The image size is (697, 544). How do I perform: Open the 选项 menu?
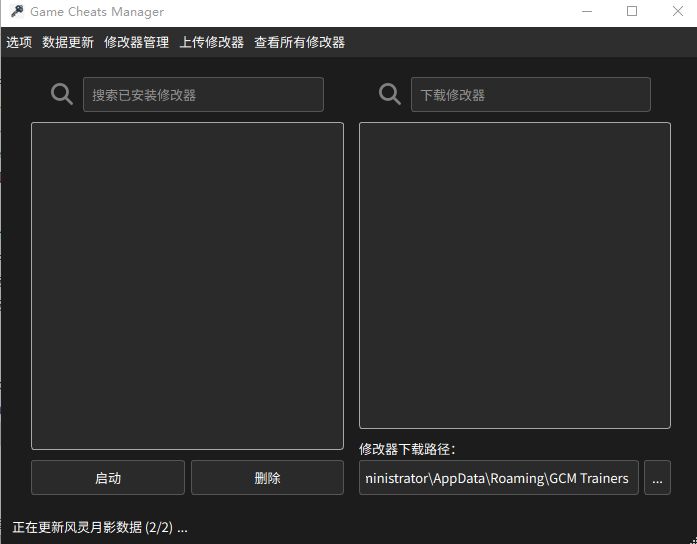pyautogui.click(x=19, y=42)
